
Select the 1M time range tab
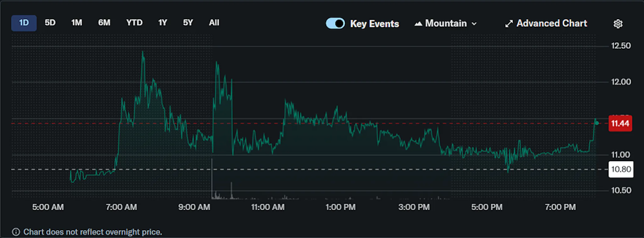(77, 23)
